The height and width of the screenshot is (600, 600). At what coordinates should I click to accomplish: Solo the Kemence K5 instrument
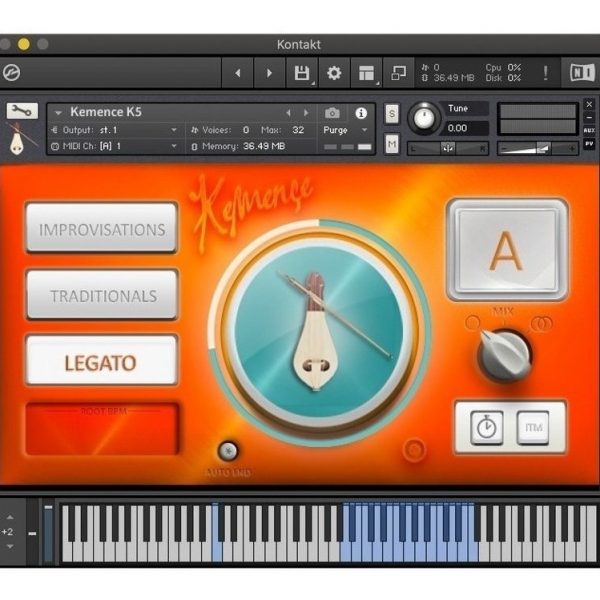tap(392, 114)
